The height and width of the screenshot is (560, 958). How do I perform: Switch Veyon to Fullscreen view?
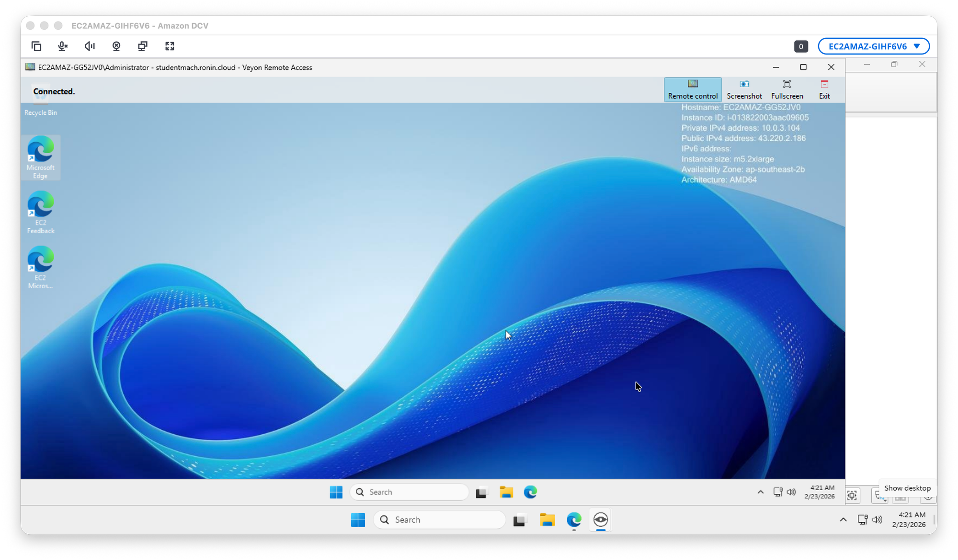[787, 90]
